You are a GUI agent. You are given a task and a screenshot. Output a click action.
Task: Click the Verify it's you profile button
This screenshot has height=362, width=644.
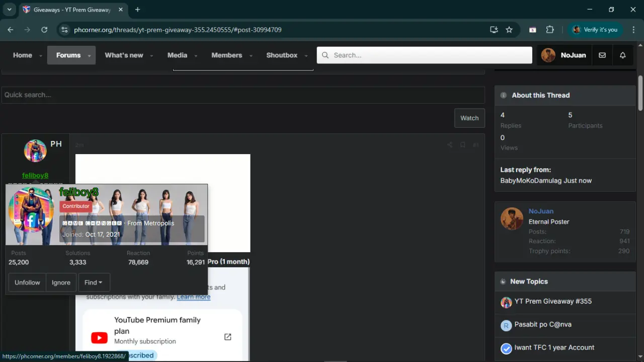[595, 30]
